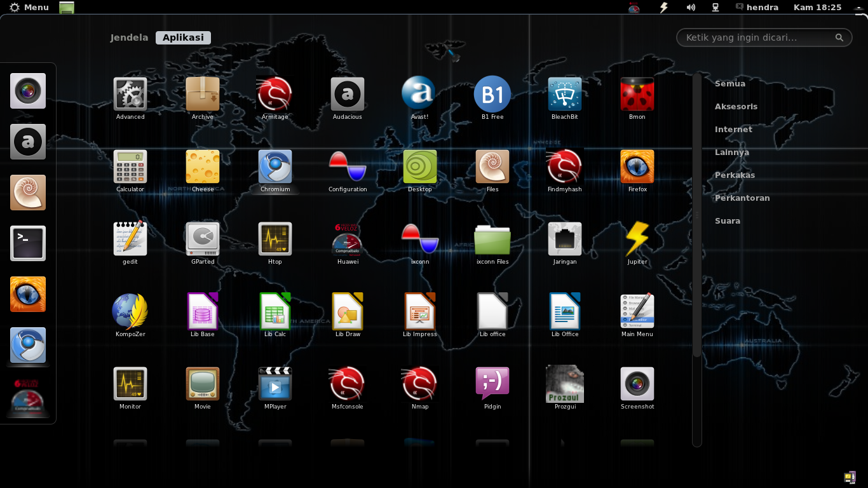
Task: Launch the Jupiter lightning app
Action: click(x=637, y=239)
